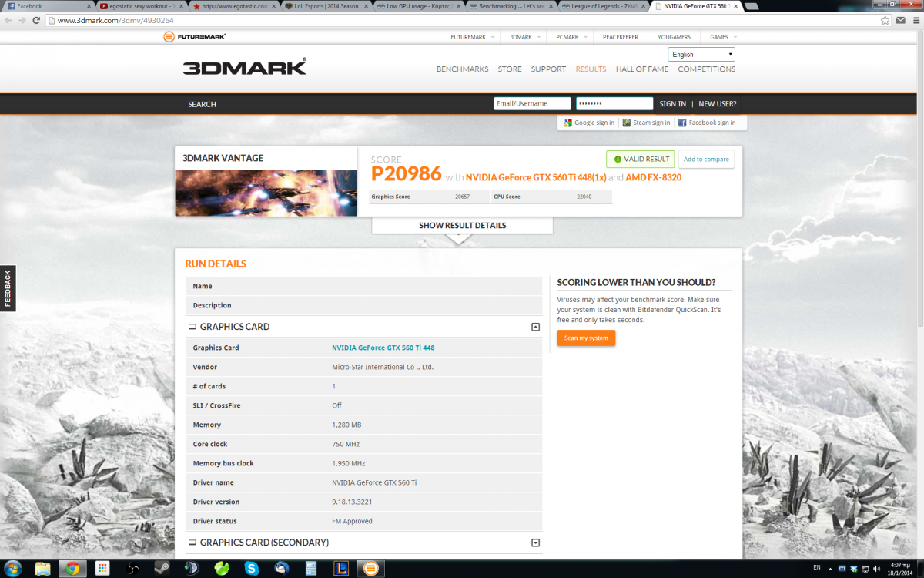Open the Peacekeeper top-bar dropdown

(620, 37)
